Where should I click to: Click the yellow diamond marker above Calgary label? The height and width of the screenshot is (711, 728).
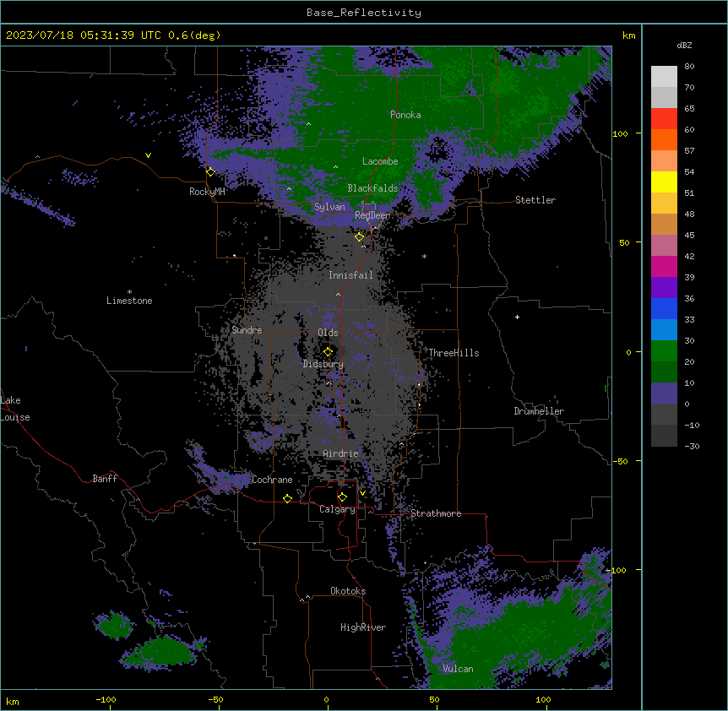click(x=342, y=497)
